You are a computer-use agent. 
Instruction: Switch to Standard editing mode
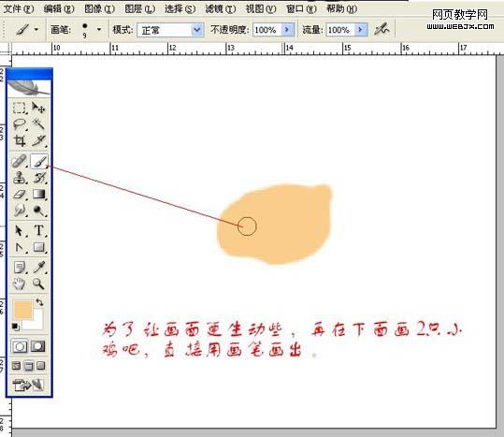coord(20,346)
